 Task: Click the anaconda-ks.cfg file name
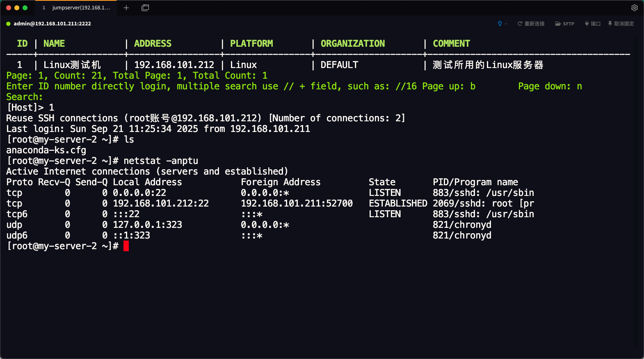point(46,150)
